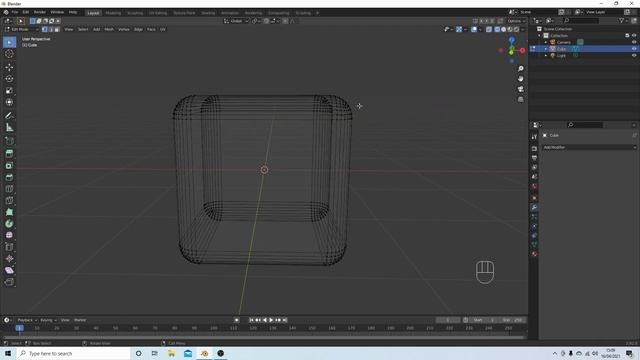Select the Measure tool
This screenshot has width=640, height=360.
9,128
